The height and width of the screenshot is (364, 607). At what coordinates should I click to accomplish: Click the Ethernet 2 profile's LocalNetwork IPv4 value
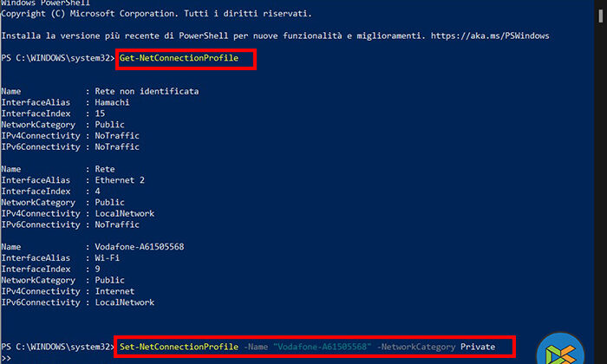pyautogui.click(x=125, y=213)
